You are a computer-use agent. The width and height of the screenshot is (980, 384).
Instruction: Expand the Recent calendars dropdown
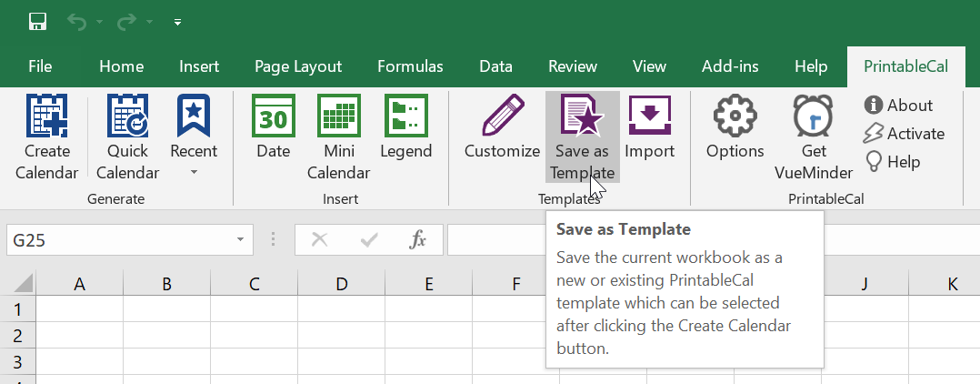[x=194, y=171]
